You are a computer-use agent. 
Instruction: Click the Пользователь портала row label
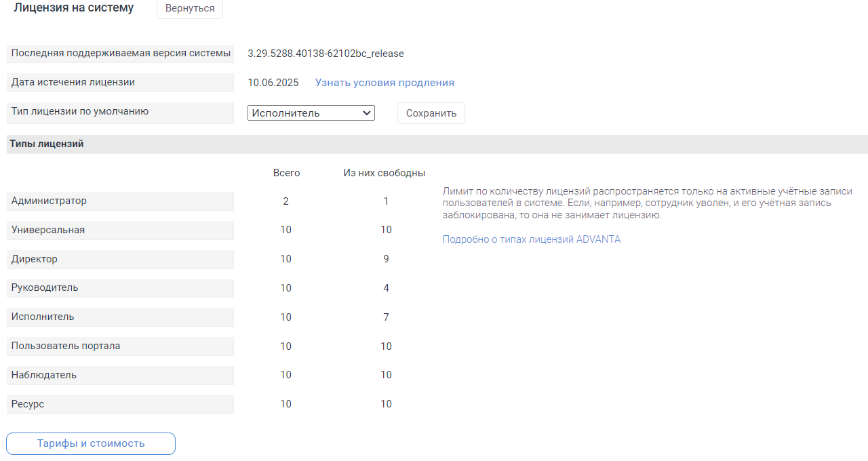point(66,346)
